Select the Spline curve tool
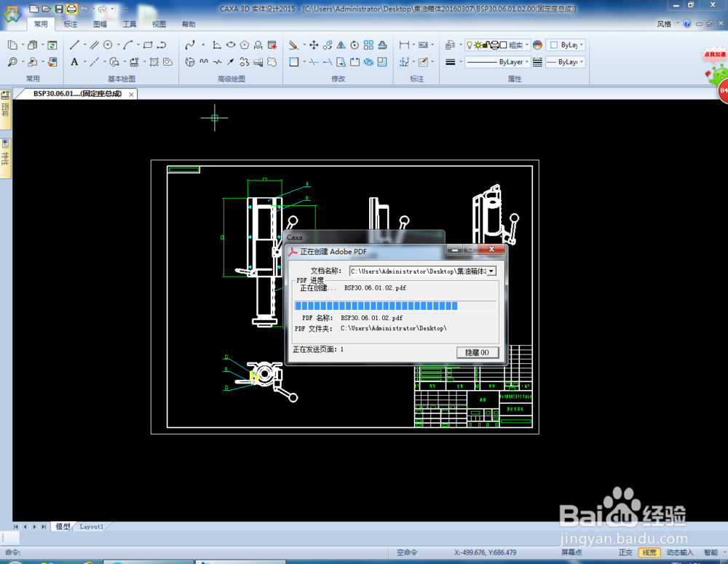728x564 pixels. [x=190, y=45]
